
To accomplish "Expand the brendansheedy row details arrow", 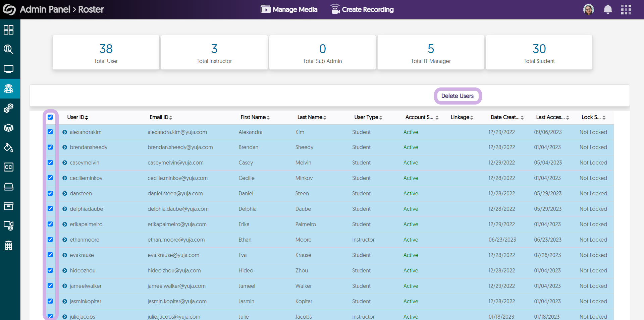I will (65, 147).
